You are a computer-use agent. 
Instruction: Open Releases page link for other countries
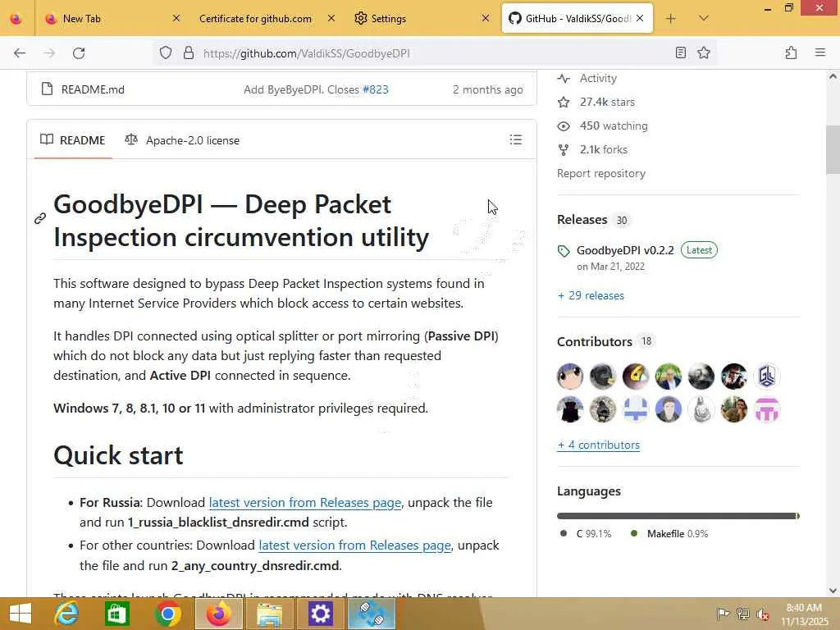[354, 546]
